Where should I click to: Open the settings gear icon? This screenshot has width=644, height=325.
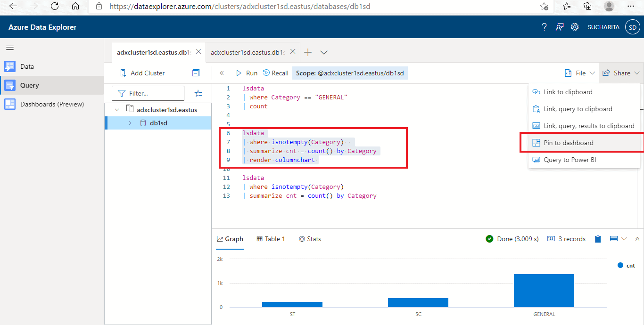point(575,27)
